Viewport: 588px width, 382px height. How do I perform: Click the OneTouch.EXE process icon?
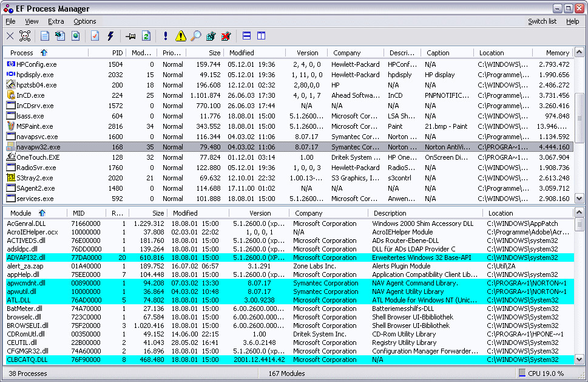coord(11,157)
